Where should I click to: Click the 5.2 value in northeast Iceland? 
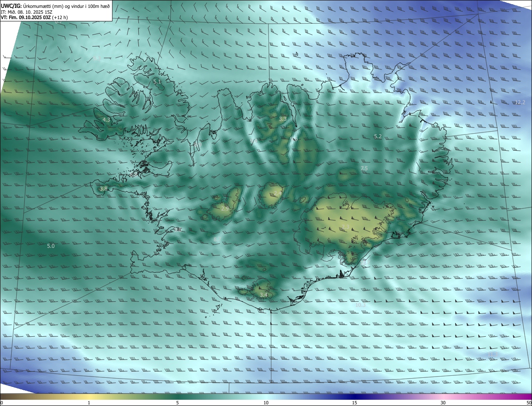(377, 137)
